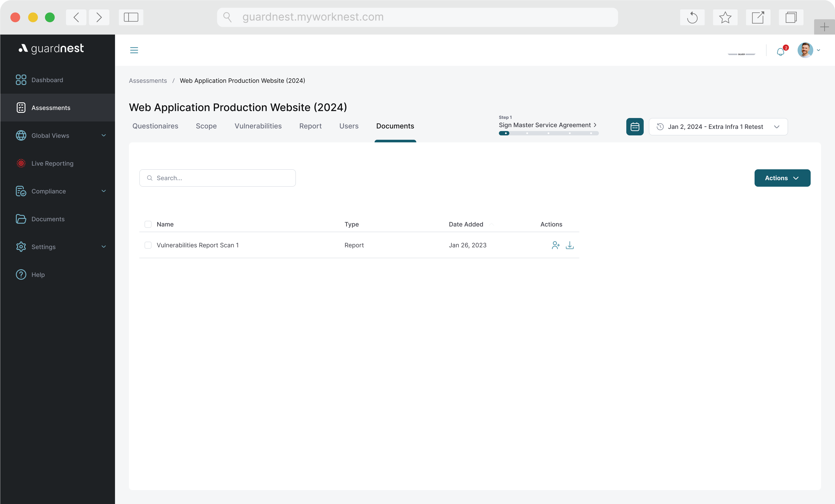Open Live Reporting in sidebar
This screenshot has width=835, height=504.
click(x=52, y=163)
